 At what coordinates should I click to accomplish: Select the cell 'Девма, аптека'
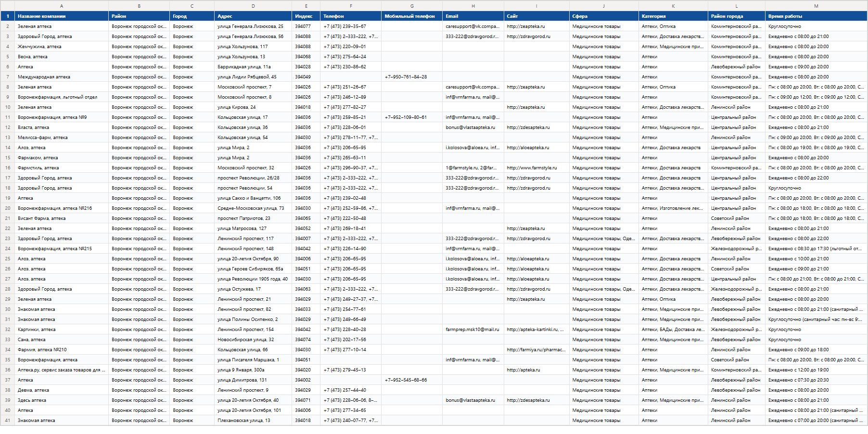click(x=62, y=390)
